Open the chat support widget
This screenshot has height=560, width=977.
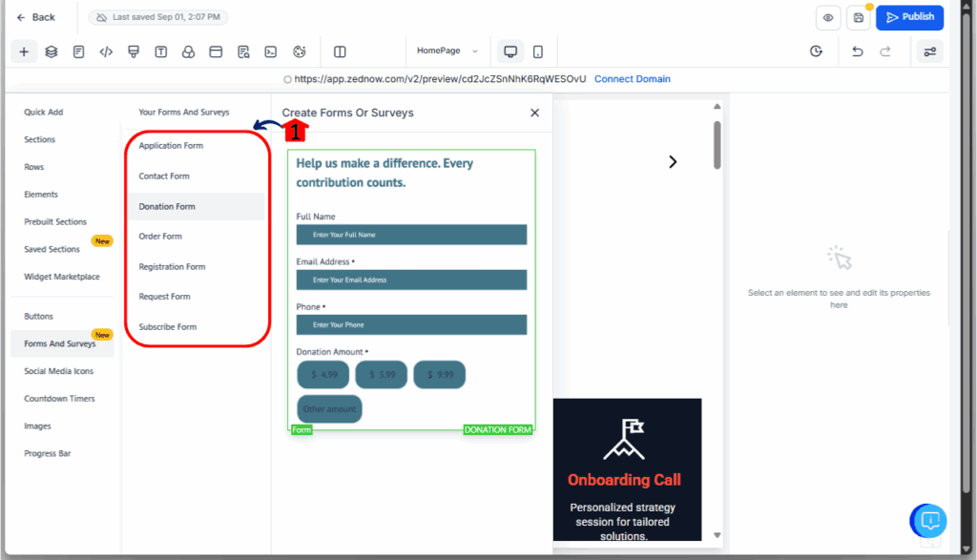pyautogui.click(x=928, y=521)
